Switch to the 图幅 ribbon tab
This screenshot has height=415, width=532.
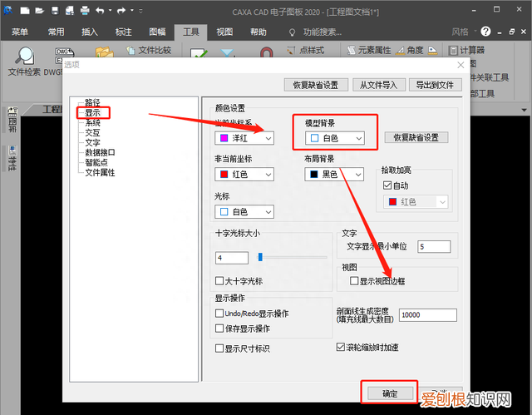157,32
